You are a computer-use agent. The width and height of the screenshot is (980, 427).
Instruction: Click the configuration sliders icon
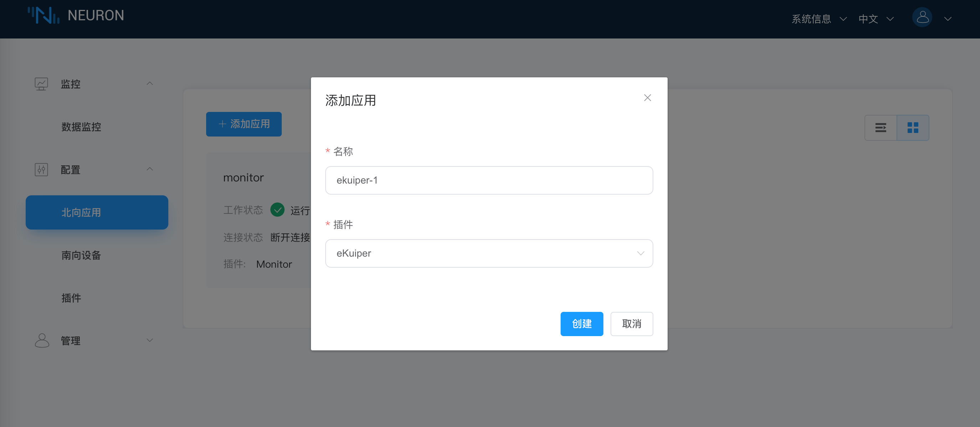(41, 170)
